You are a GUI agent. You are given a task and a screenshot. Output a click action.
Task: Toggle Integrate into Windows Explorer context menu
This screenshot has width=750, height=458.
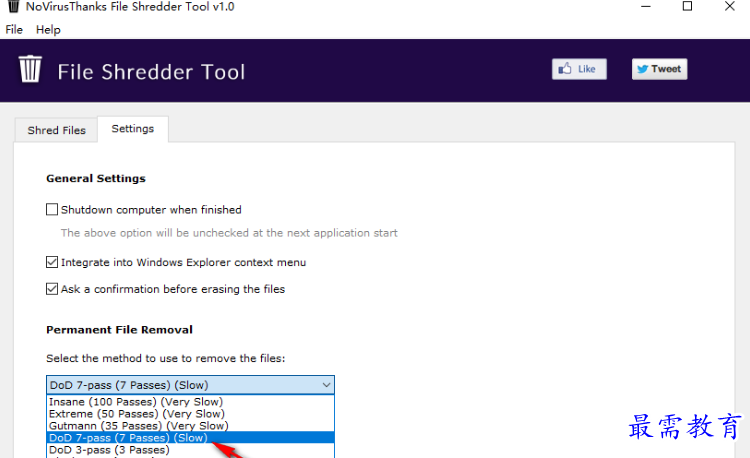(52, 262)
